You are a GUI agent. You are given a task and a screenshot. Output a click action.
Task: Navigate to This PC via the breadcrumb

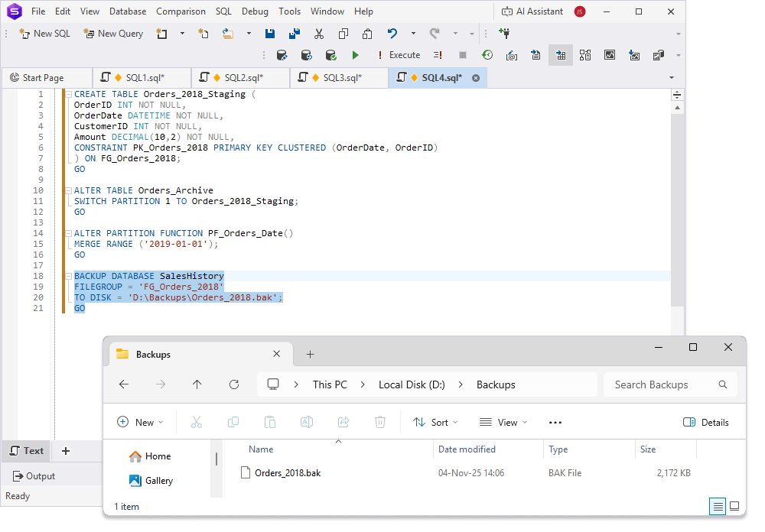(x=329, y=384)
